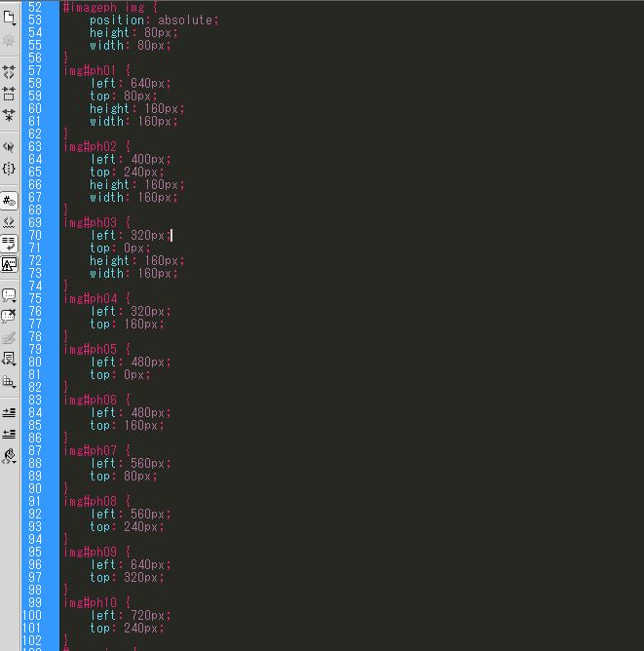Open the Recent Snippets dropdown
This screenshot has width=644, height=651.
(x=9, y=360)
